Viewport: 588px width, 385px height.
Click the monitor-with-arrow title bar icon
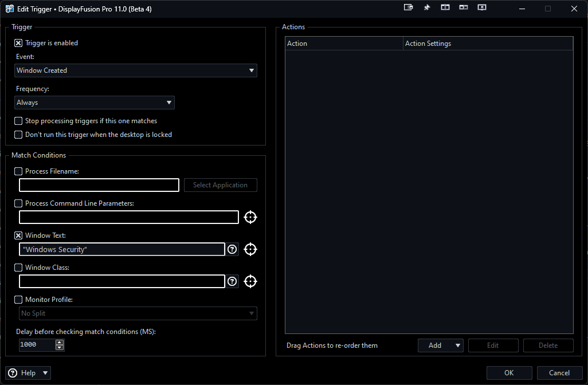(482, 8)
